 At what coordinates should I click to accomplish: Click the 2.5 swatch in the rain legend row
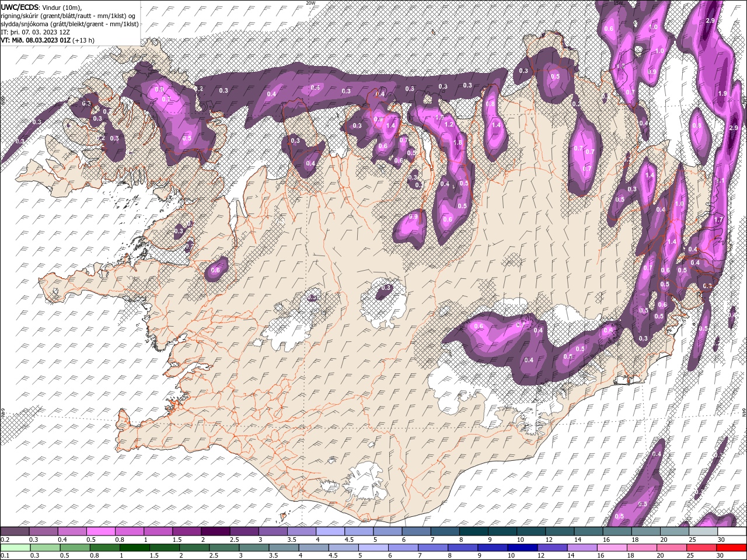click(224, 548)
